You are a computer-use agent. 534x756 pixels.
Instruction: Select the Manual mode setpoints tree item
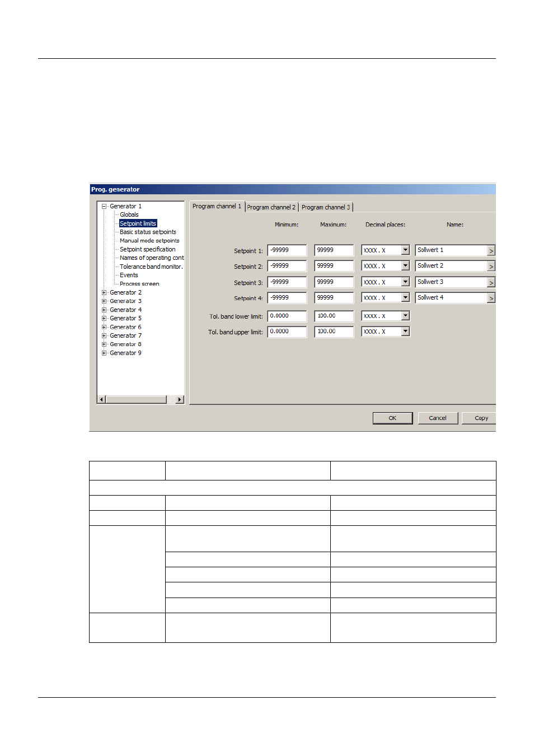pos(149,240)
